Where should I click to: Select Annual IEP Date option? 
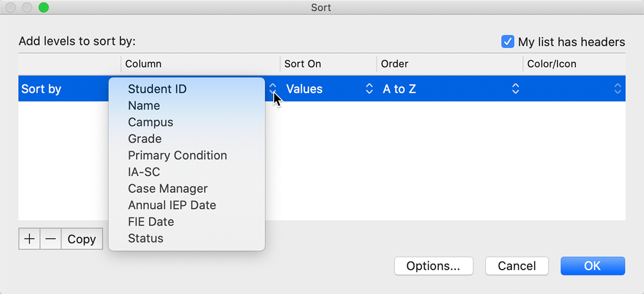[x=172, y=205]
